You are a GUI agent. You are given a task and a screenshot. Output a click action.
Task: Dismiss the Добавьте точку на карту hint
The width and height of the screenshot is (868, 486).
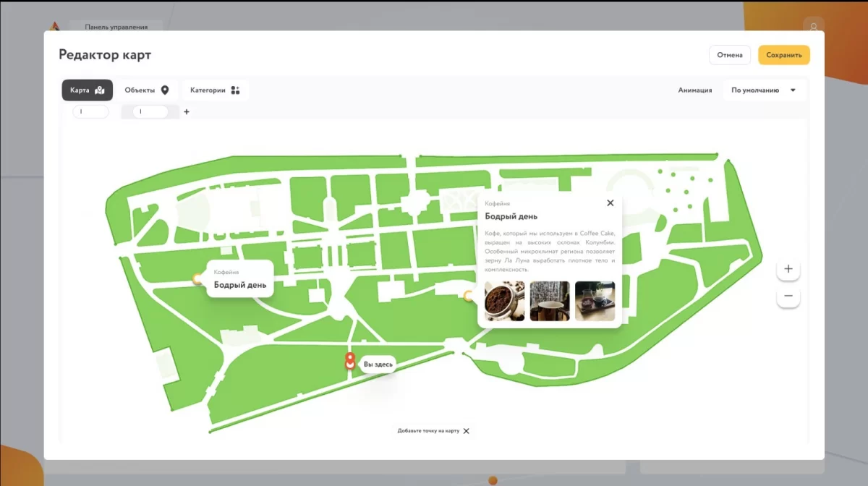467,431
